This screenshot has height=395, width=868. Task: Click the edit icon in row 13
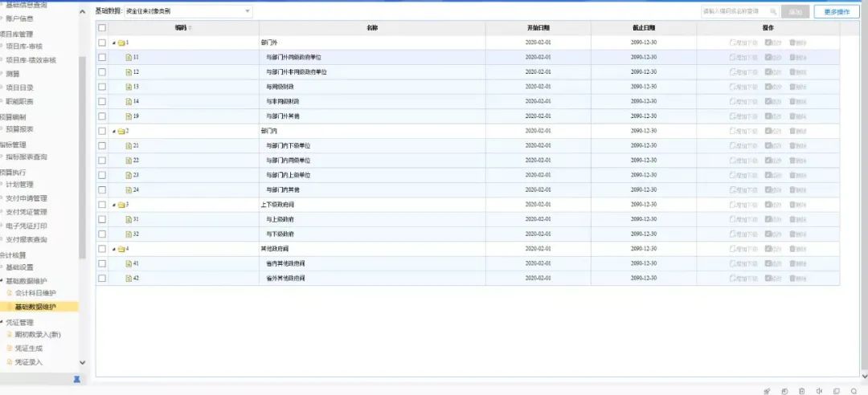pos(769,87)
